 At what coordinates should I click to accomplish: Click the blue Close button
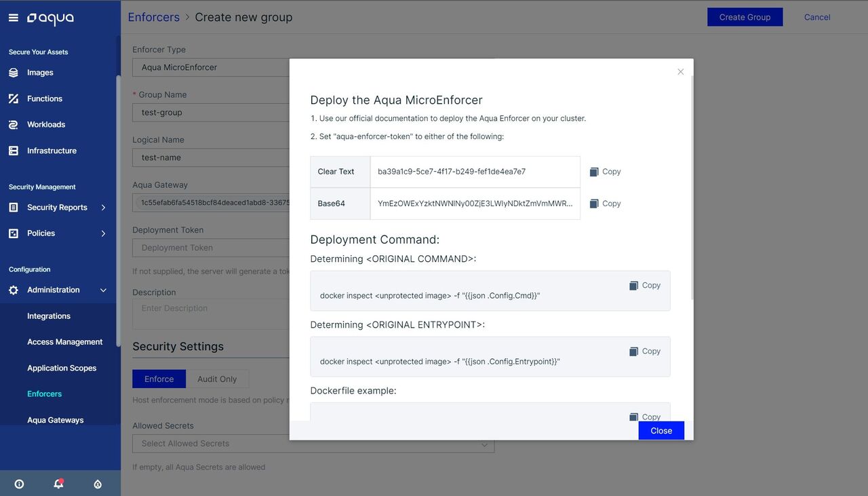pos(661,430)
